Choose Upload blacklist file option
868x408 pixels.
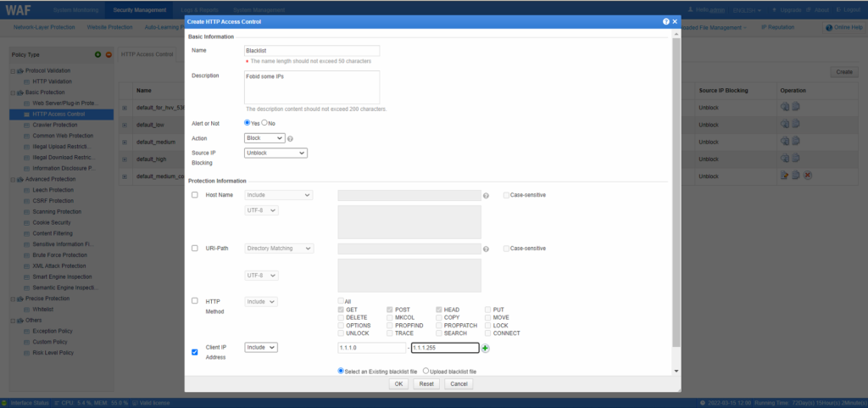click(x=426, y=371)
